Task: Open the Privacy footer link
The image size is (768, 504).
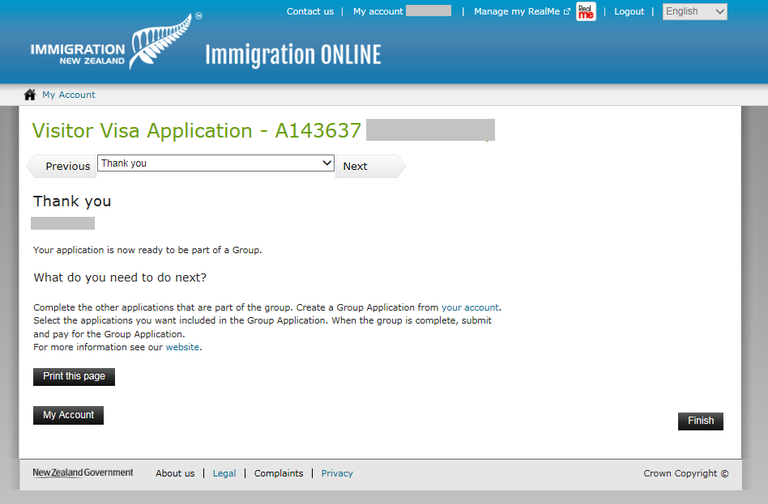Action: pyautogui.click(x=337, y=473)
